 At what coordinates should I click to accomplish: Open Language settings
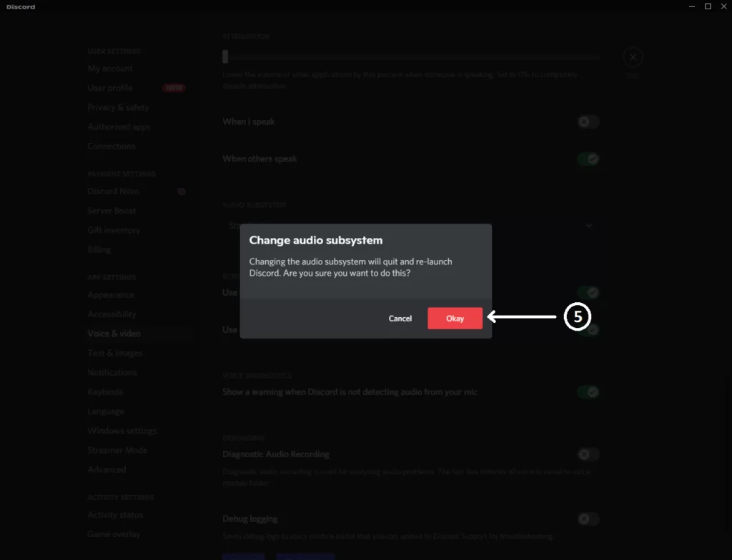(x=106, y=411)
